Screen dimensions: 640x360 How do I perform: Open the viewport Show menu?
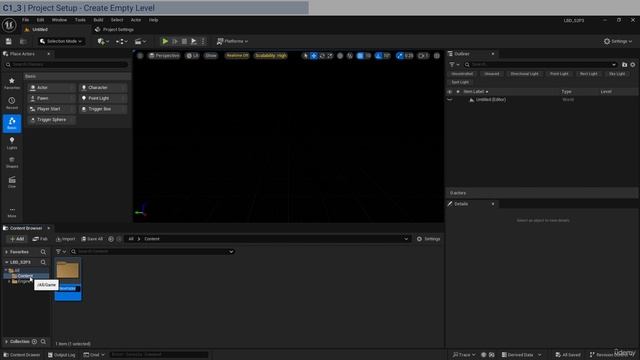[211, 56]
